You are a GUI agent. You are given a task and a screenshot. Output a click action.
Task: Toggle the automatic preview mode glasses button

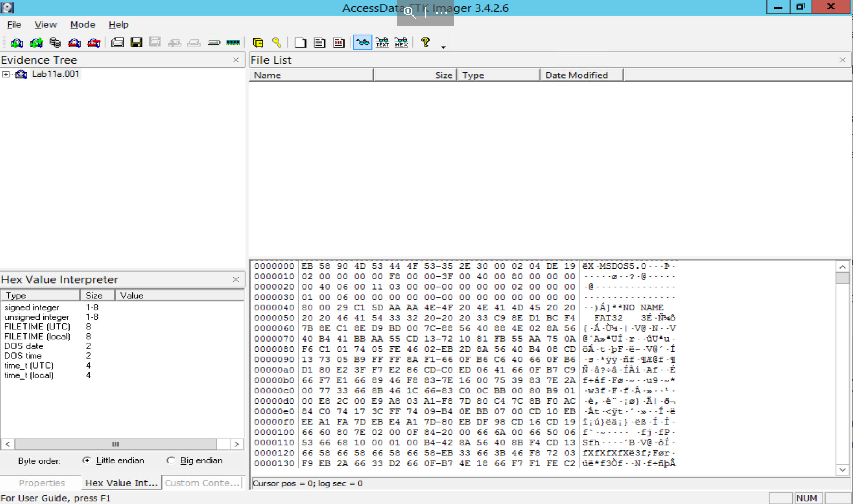click(362, 43)
